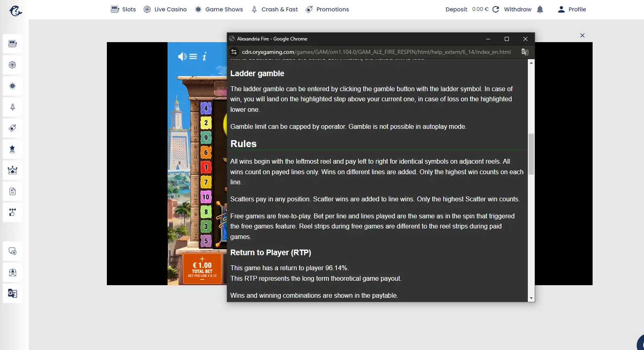The width and height of the screenshot is (644, 350).
Task: Select payline number 6
Action: click(206, 153)
